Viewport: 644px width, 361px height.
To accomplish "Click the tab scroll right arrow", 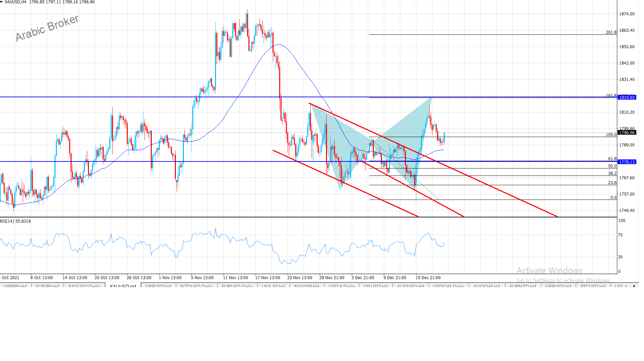I will tap(634, 286).
